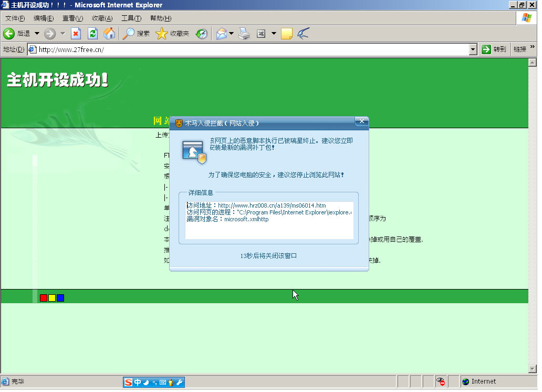
Task: Click the blue bird icon in toolbar
Action: [303, 34]
